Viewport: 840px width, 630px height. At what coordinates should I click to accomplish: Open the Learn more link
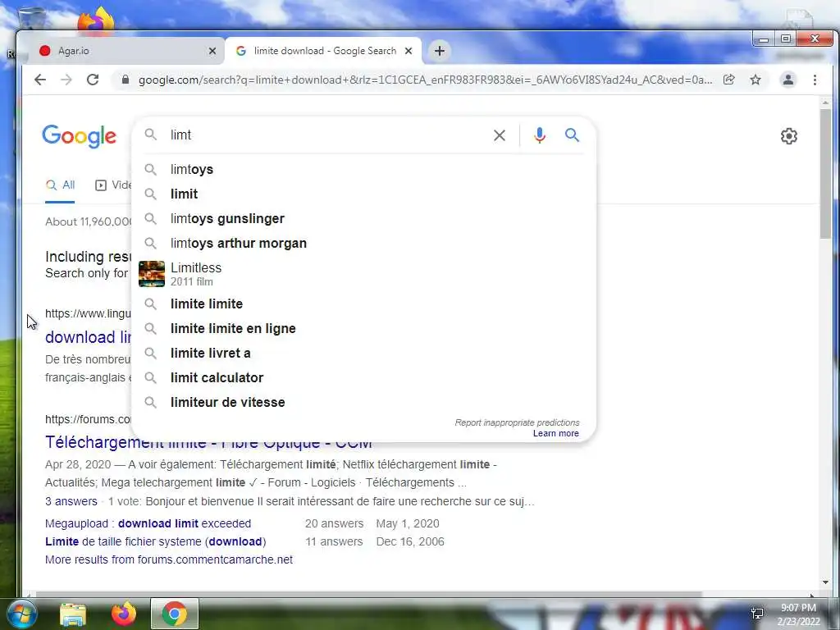pos(555,433)
